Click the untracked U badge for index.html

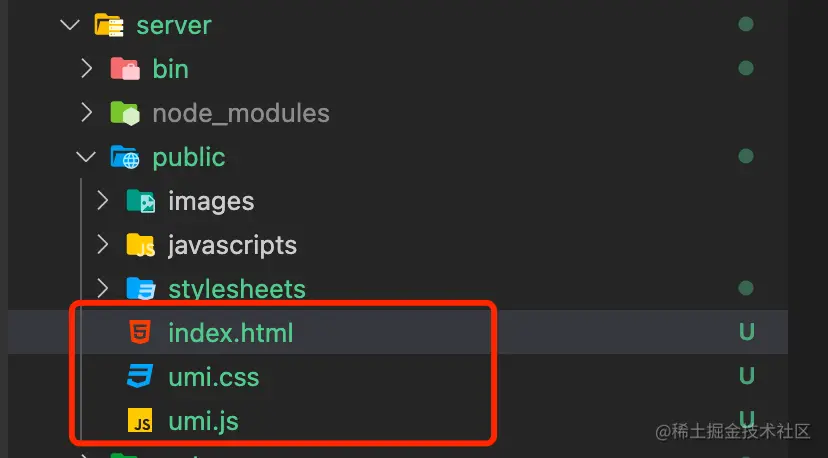click(746, 333)
